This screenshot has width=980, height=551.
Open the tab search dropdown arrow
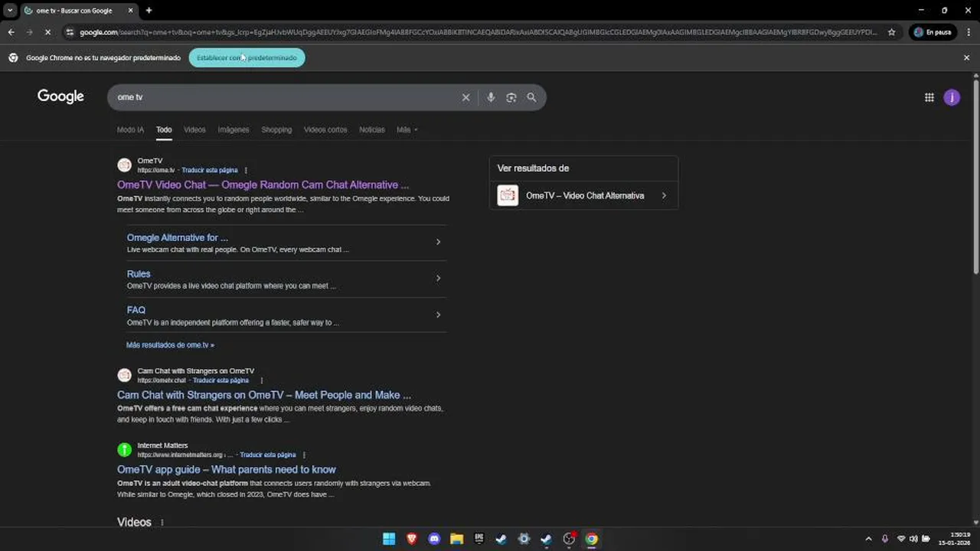[10, 11]
